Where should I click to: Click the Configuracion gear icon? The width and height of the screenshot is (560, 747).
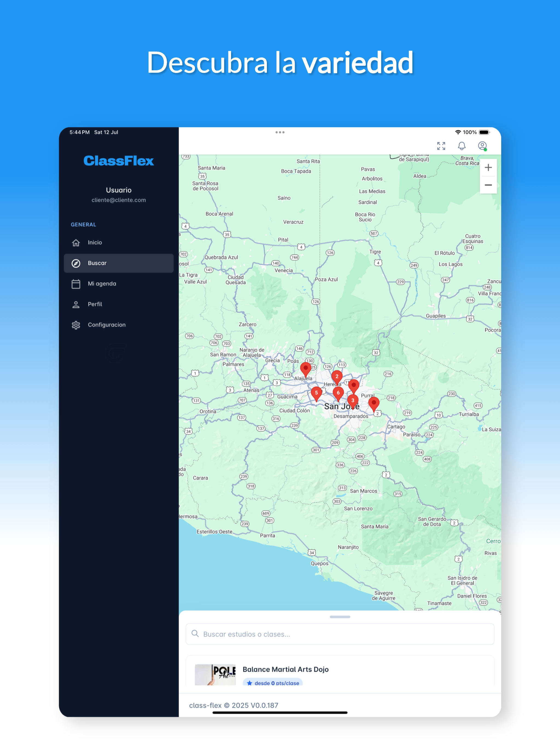76,325
